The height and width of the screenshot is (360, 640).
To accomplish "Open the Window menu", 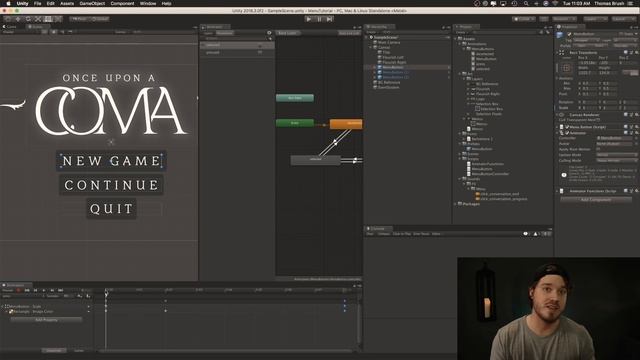I will pos(148,3).
